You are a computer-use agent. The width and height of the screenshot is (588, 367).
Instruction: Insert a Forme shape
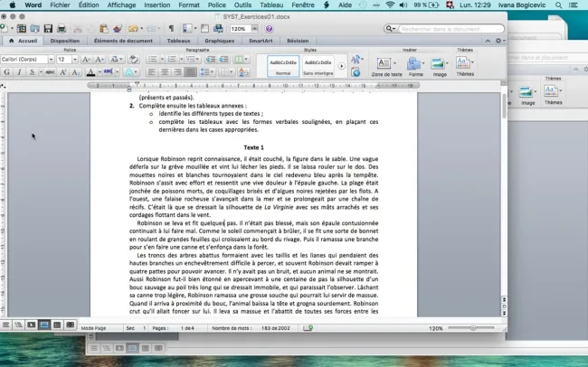(x=415, y=67)
